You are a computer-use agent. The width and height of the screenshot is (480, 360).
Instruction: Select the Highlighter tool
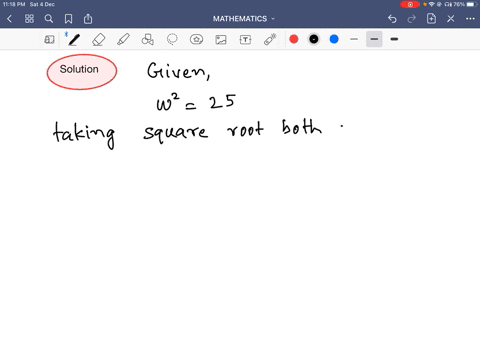point(123,39)
